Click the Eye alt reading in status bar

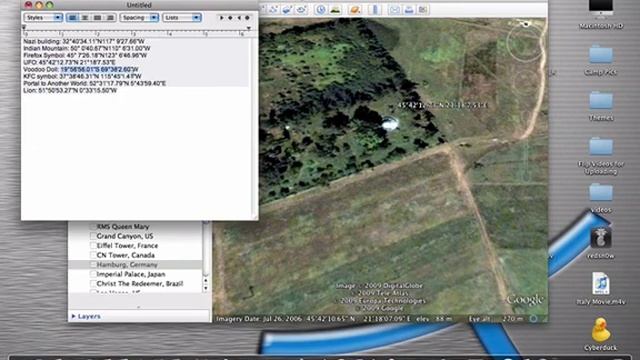496,319
